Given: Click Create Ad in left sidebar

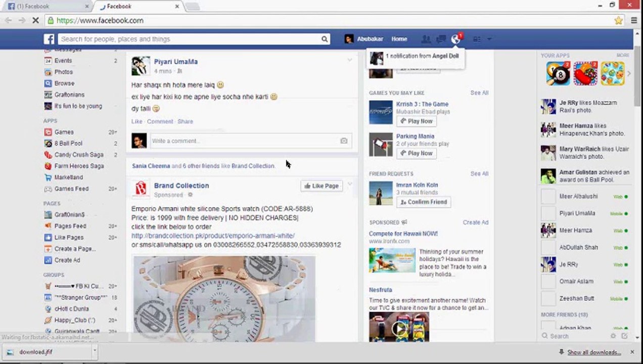Looking at the screenshot, I should point(67,260).
